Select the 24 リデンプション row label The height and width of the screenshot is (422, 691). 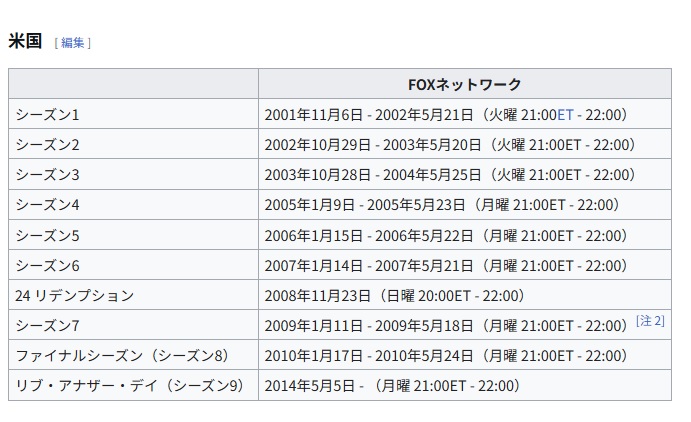click(74, 295)
